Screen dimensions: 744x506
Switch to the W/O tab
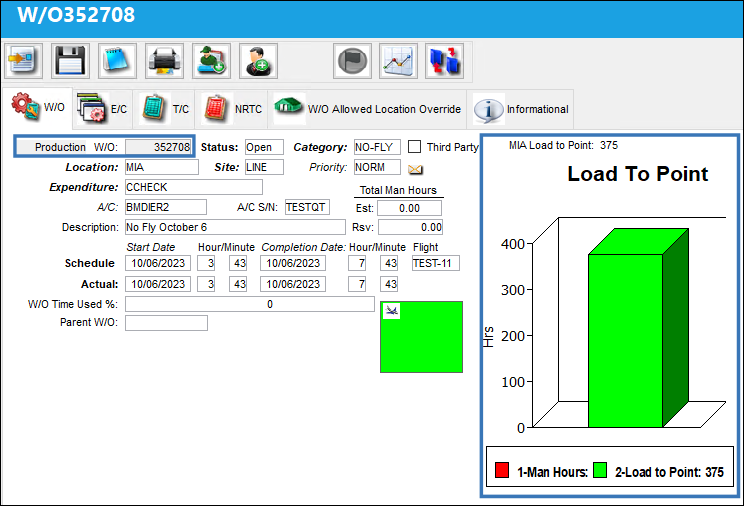[x=37, y=108]
